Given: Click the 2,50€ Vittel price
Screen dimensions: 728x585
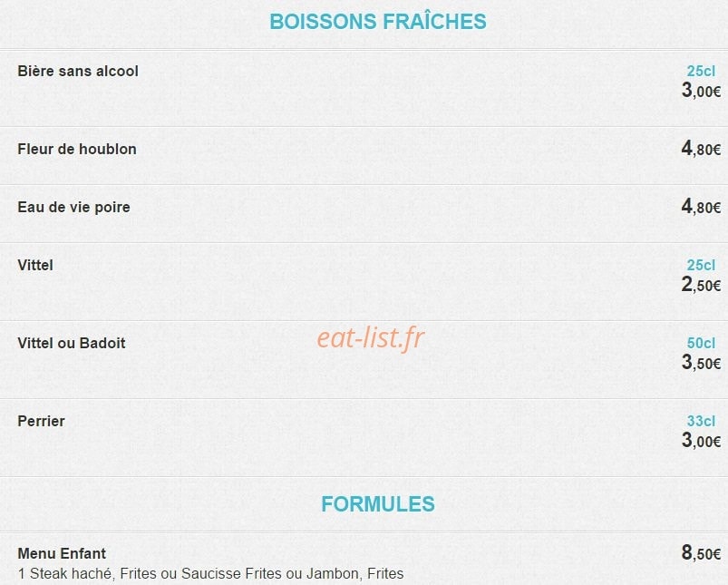Looking at the screenshot, I should point(701,285).
